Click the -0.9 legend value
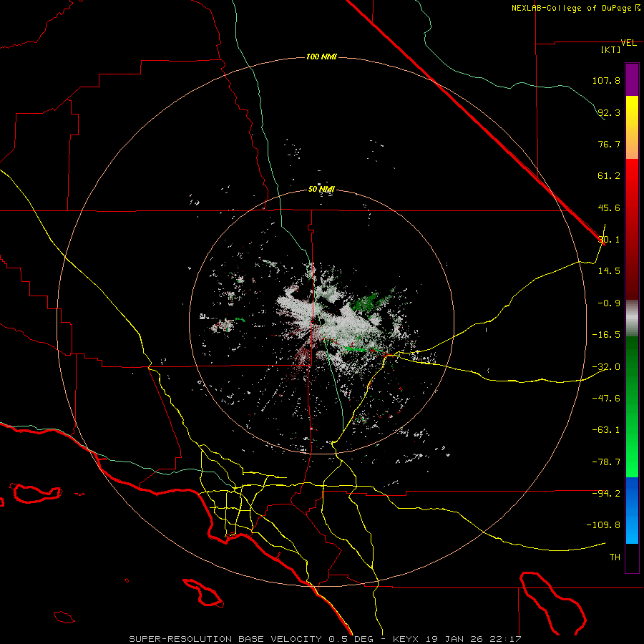The height and width of the screenshot is (644, 644). (609, 303)
